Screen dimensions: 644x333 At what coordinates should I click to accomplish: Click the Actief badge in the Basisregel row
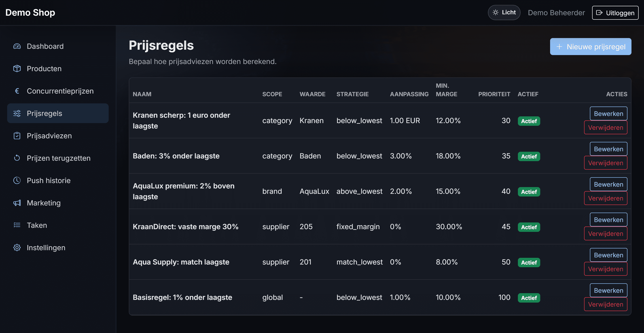[529, 298]
